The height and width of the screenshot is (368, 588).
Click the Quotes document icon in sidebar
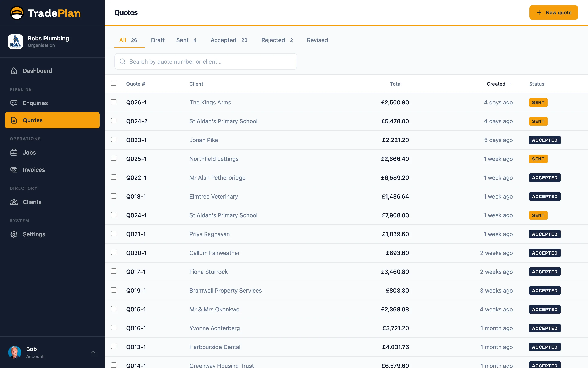point(14,120)
